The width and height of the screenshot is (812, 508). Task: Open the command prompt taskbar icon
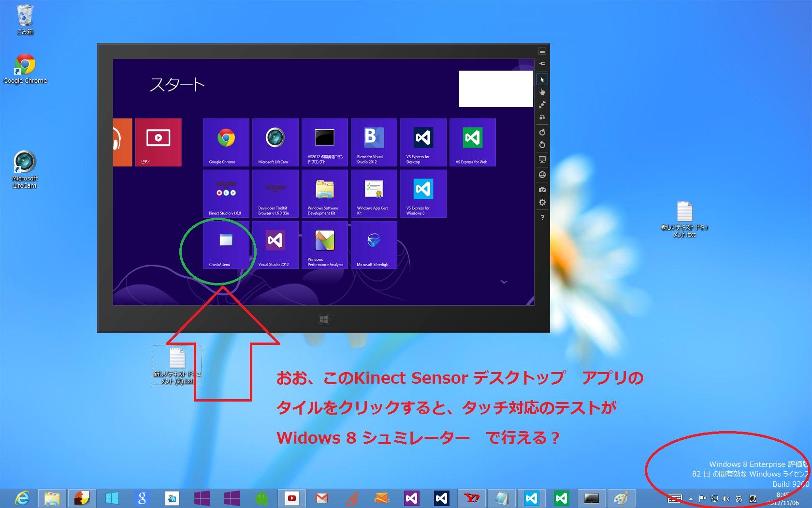click(x=591, y=498)
